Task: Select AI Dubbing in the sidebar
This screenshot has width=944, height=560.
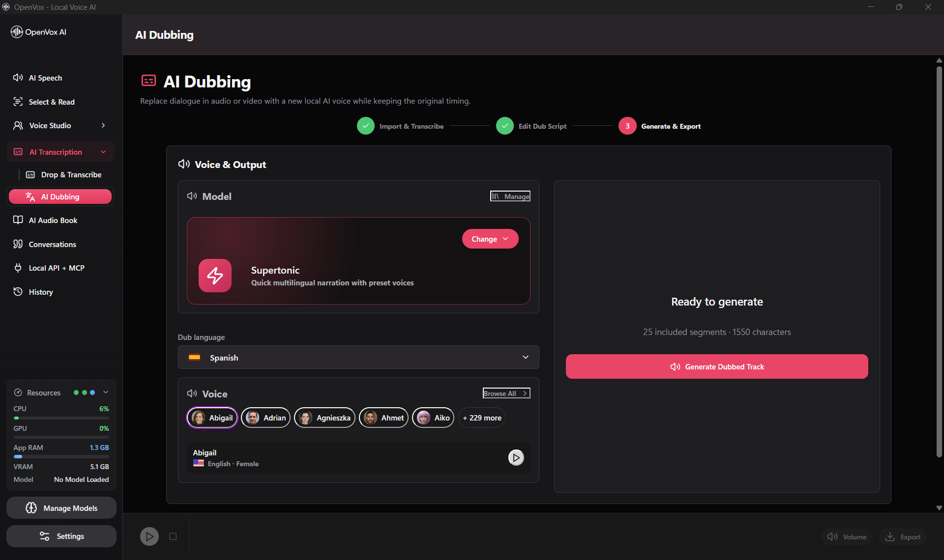Action: [60, 196]
